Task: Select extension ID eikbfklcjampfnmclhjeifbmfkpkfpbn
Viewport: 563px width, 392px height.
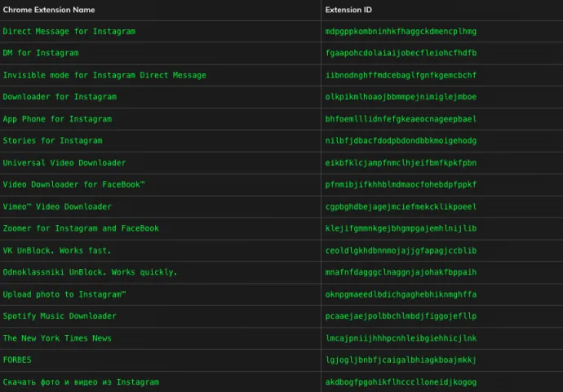Action: (401, 163)
